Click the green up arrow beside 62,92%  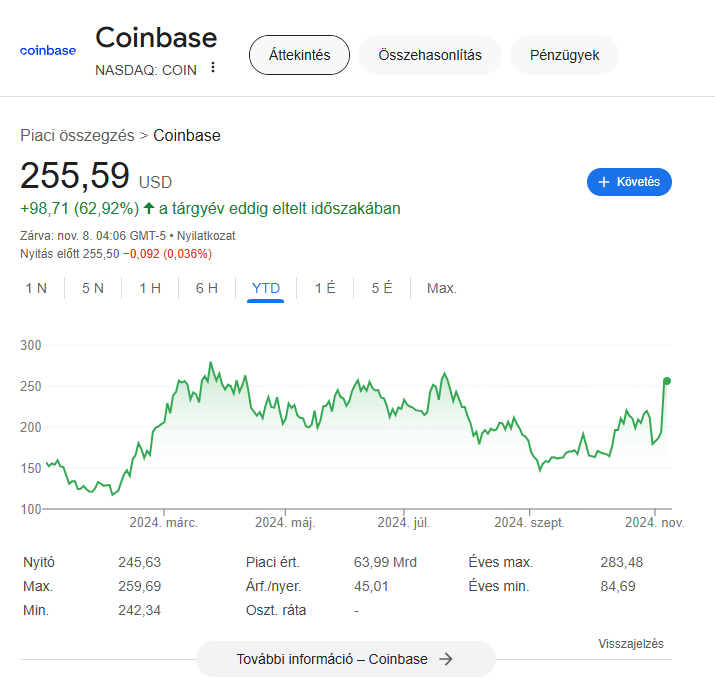pos(149,208)
